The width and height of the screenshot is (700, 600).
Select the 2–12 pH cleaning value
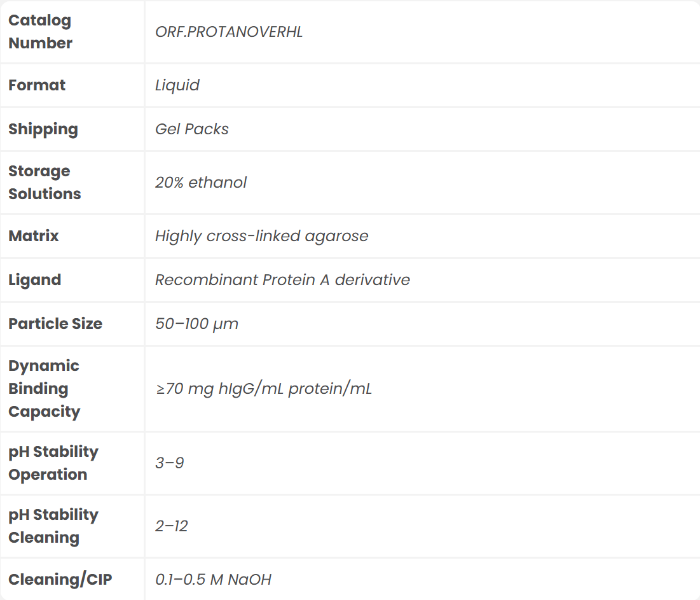pyautogui.click(x=172, y=526)
